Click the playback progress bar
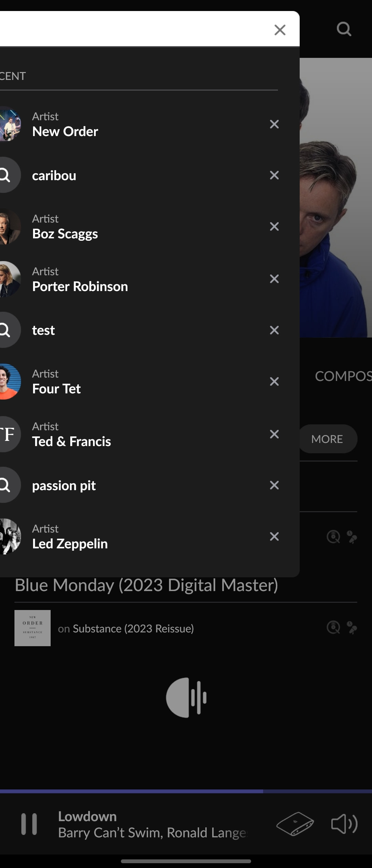Image resolution: width=372 pixels, height=868 pixels. [x=186, y=792]
